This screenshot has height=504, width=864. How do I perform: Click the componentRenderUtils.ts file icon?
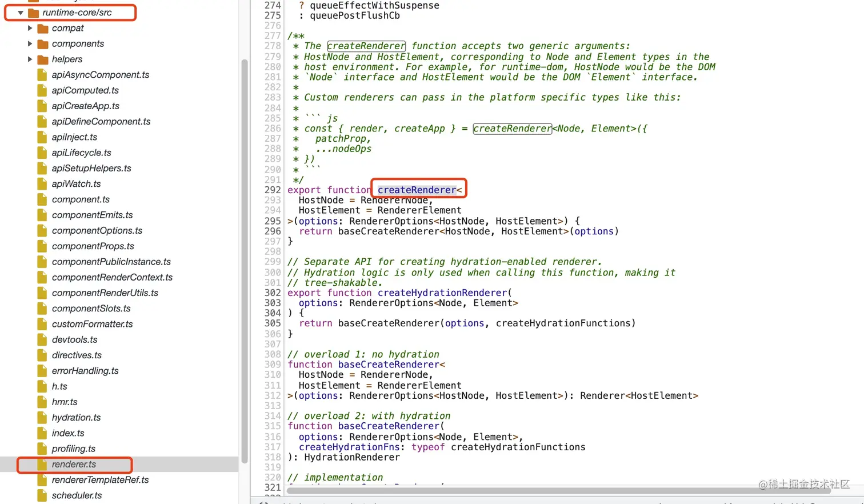(42, 293)
